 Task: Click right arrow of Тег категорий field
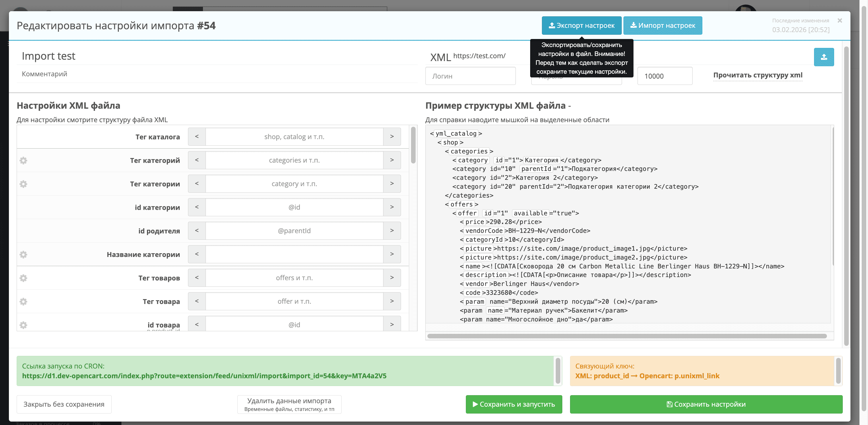(x=392, y=160)
